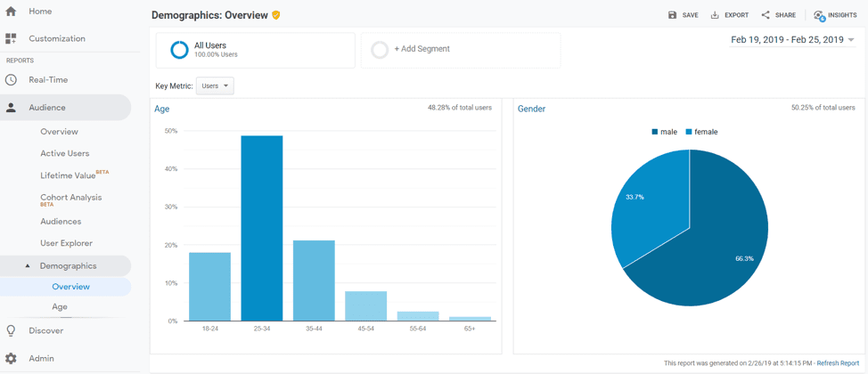Screen dimensions: 868x374
Task: Click the Audience person icon
Action: [11, 108]
